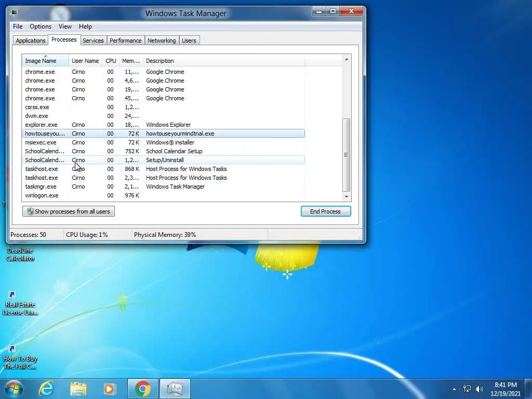This screenshot has width=532, height=399.
Task: Select taskmgr.exe process row
Action: pyautogui.click(x=164, y=187)
